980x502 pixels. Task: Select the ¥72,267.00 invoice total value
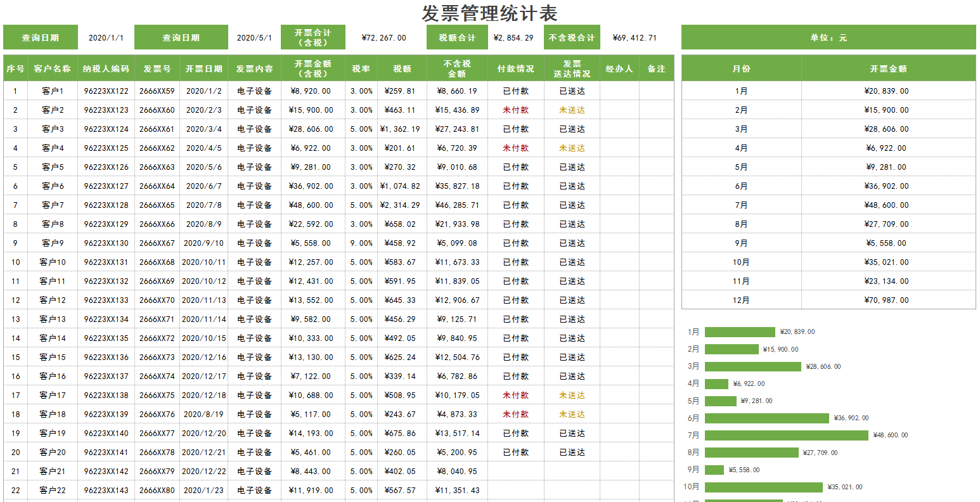(x=384, y=38)
